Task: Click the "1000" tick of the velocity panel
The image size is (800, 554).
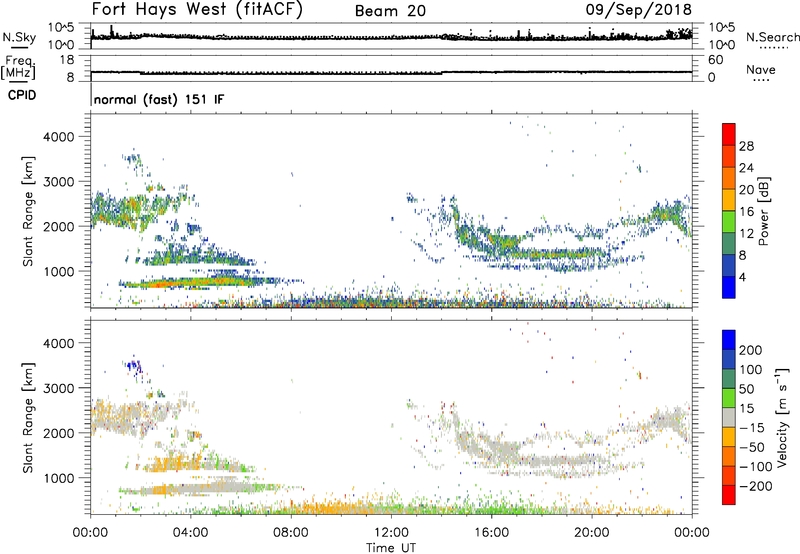Action: pyautogui.click(x=59, y=478)
